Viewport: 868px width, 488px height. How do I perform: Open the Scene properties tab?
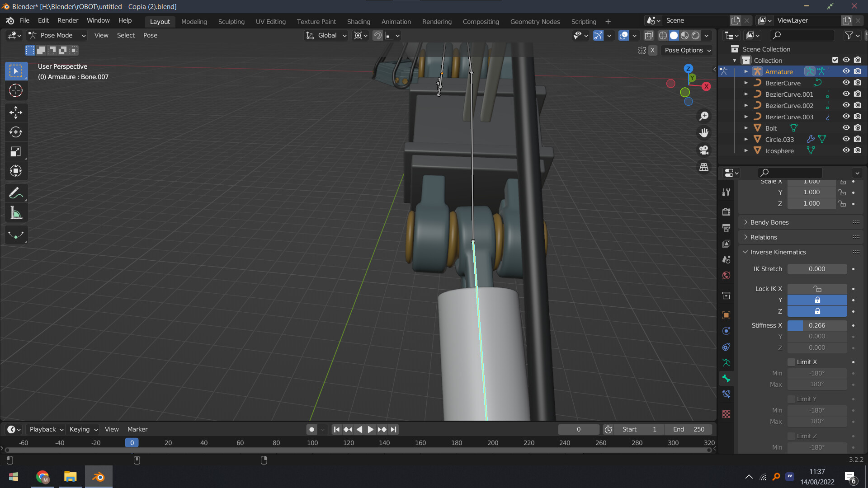coord(726,259)
